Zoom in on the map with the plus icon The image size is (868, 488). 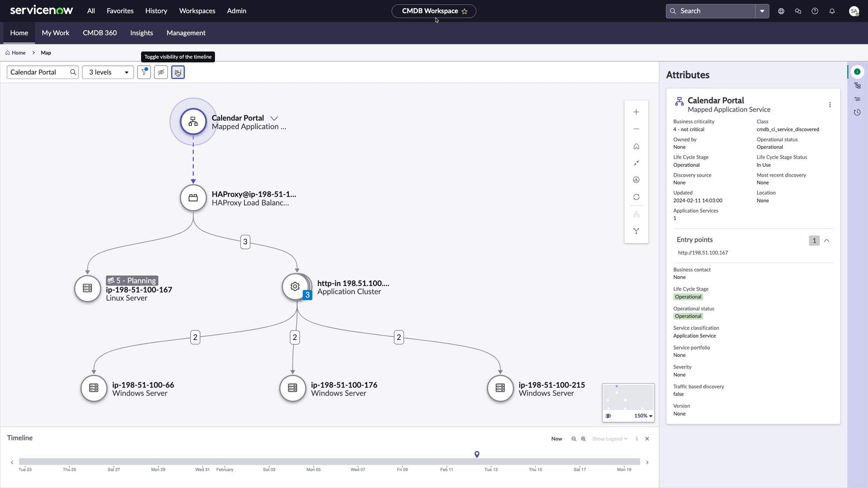click(x=636, y=112)
